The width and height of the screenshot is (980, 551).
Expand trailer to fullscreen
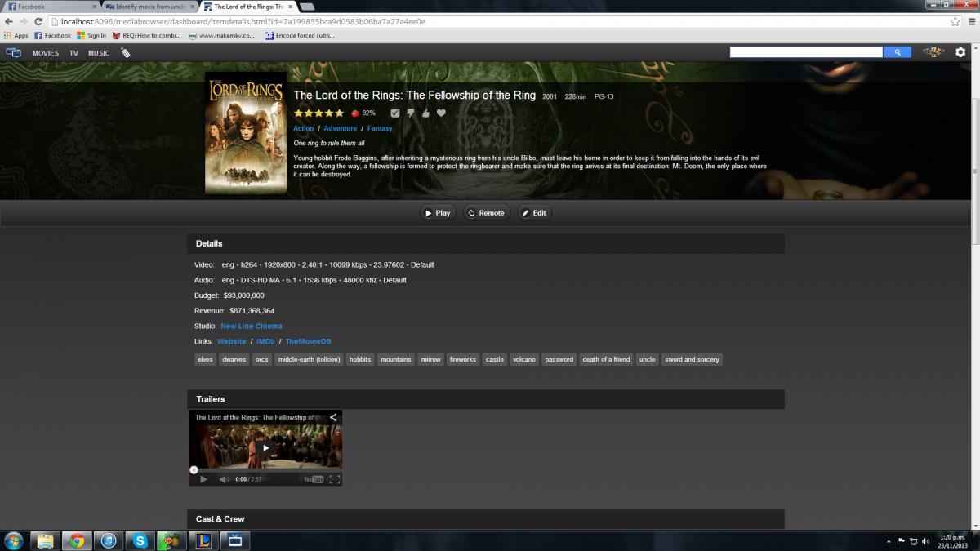click(335, 479)
